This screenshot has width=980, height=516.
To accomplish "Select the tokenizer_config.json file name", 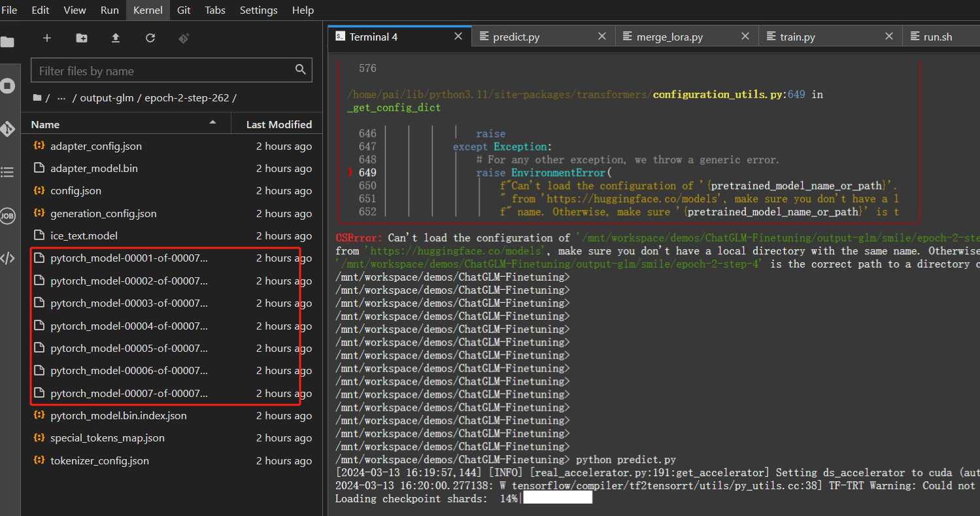I will (x=99, y=460).
